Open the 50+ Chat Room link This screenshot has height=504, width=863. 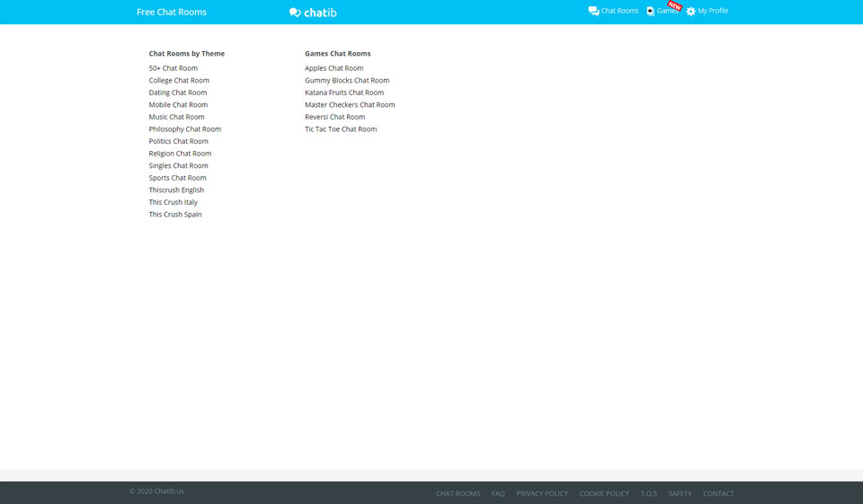pos(173,68)
